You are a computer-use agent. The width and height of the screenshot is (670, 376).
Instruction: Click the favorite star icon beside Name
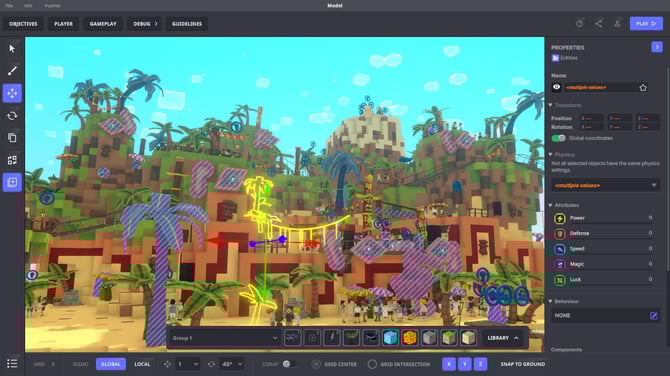tap(643, 88)
